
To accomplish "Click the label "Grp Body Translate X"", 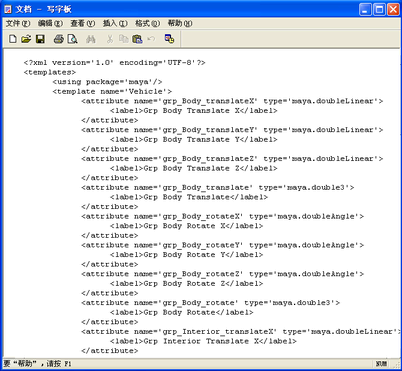I will point(191,111).
